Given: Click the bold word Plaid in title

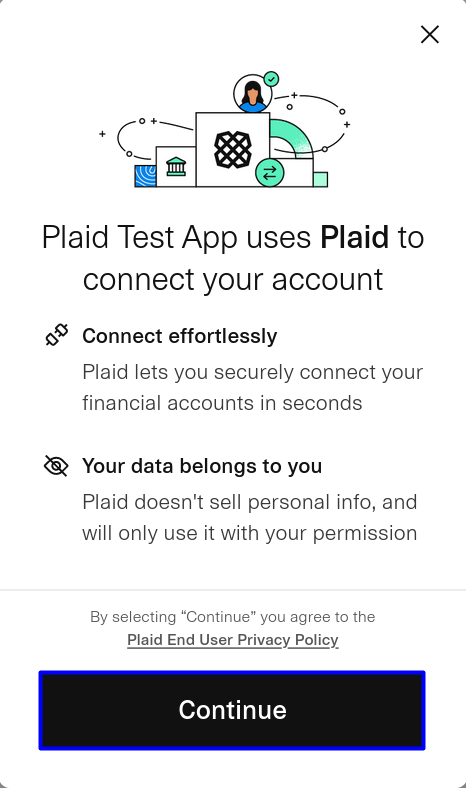Looking at the screenshot, I should pyautogui.click(x=354, y=237).
